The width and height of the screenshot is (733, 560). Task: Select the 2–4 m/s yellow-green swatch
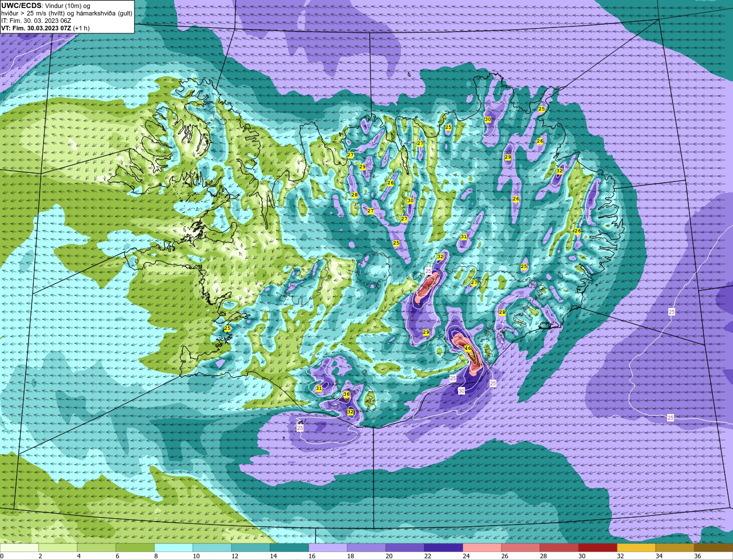58,547
